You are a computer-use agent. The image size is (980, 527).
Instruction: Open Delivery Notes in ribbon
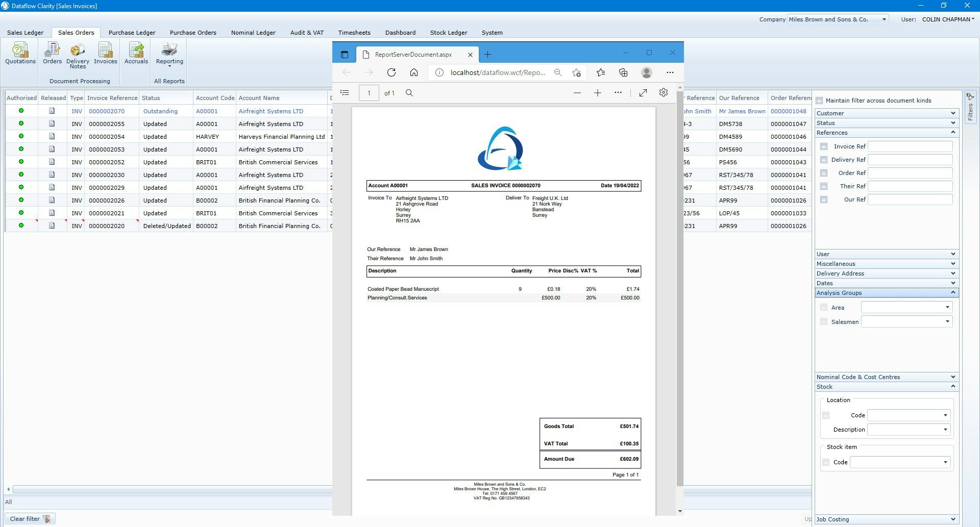click(78, 56)
